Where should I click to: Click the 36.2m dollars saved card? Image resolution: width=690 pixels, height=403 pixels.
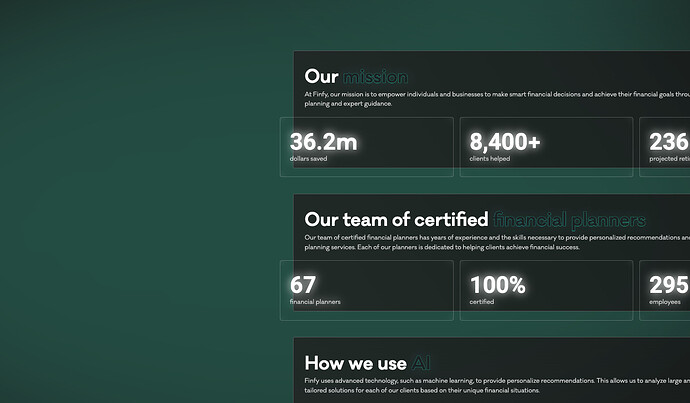[367, 147]
